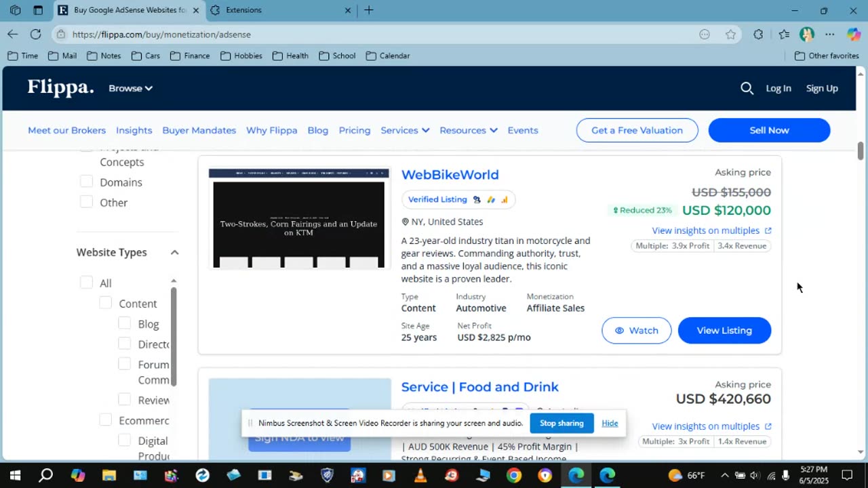Enable the Directory website type checkbox
Image resolution: width=868 pixels, height=488 pixels.
(124, 343)
